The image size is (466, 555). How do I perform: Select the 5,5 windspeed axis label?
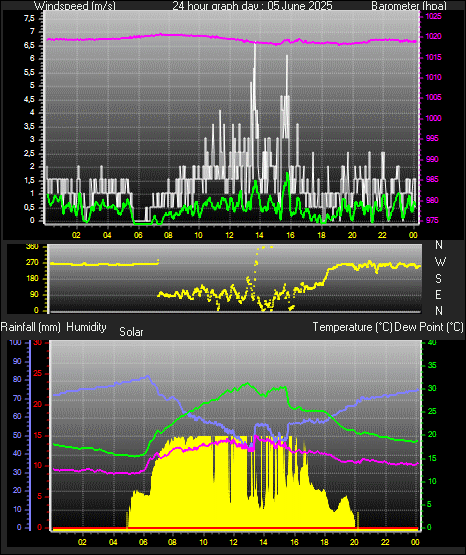[30, 73]
